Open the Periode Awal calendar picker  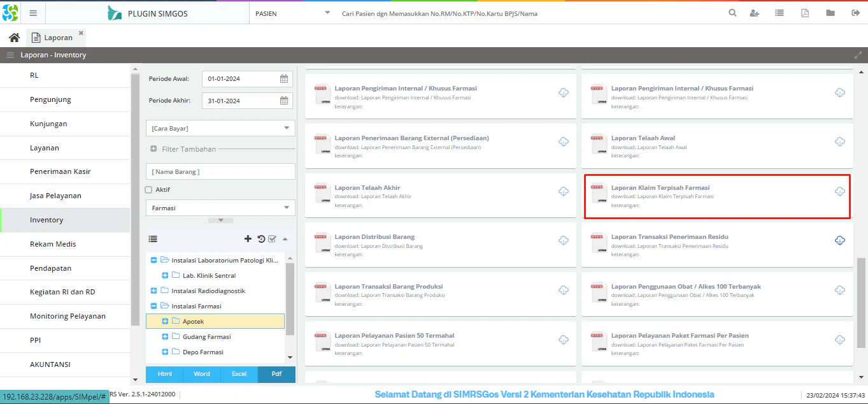pos(284,79)
